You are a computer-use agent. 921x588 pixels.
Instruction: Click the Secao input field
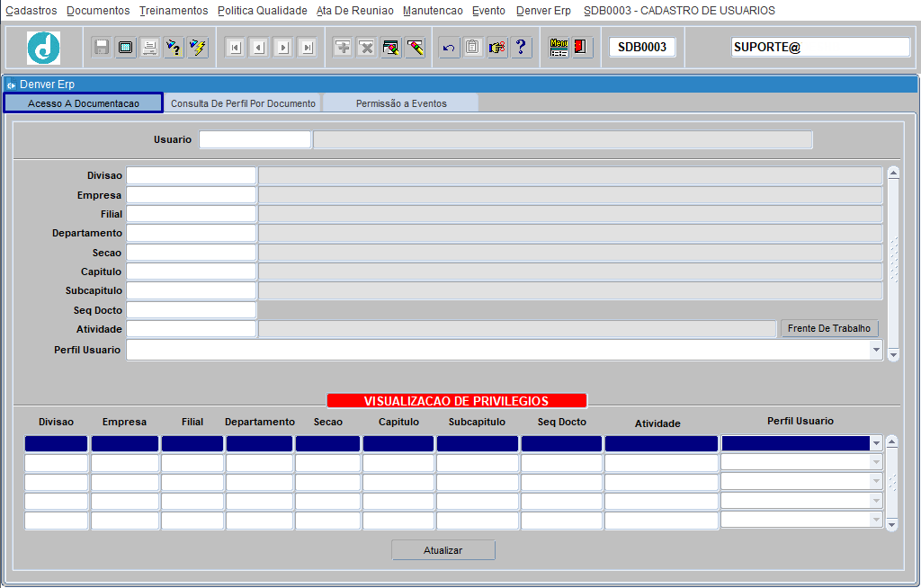[x=192, y=253]
